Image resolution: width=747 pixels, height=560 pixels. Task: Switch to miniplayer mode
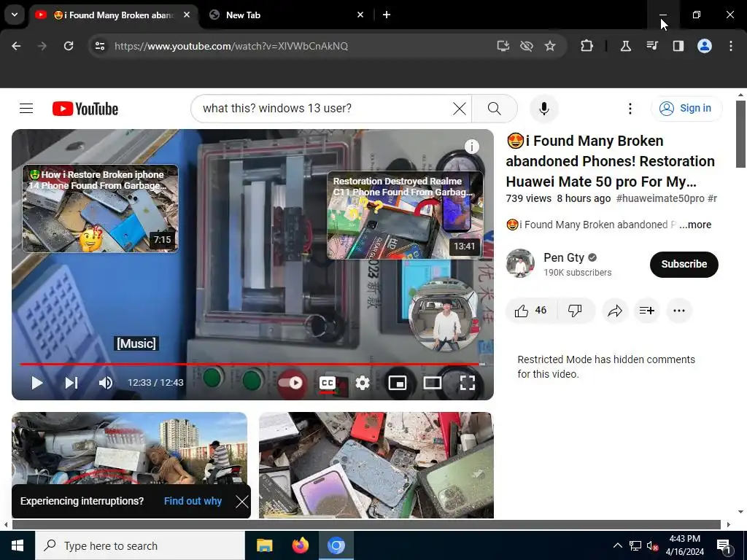click(398, 383)
